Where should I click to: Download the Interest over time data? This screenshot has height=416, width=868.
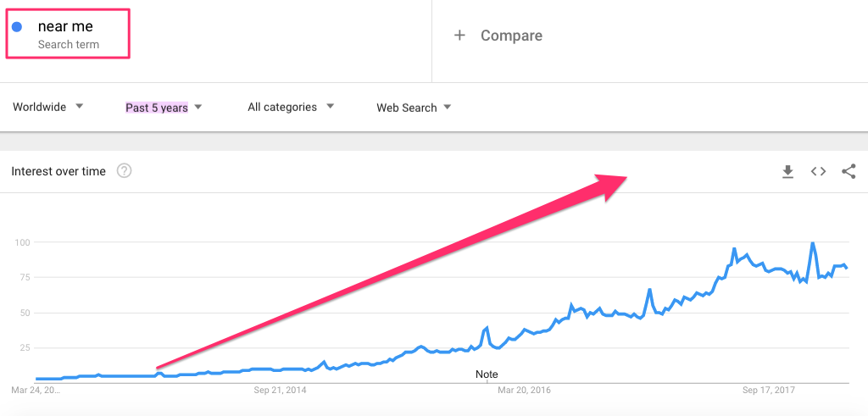787,172
